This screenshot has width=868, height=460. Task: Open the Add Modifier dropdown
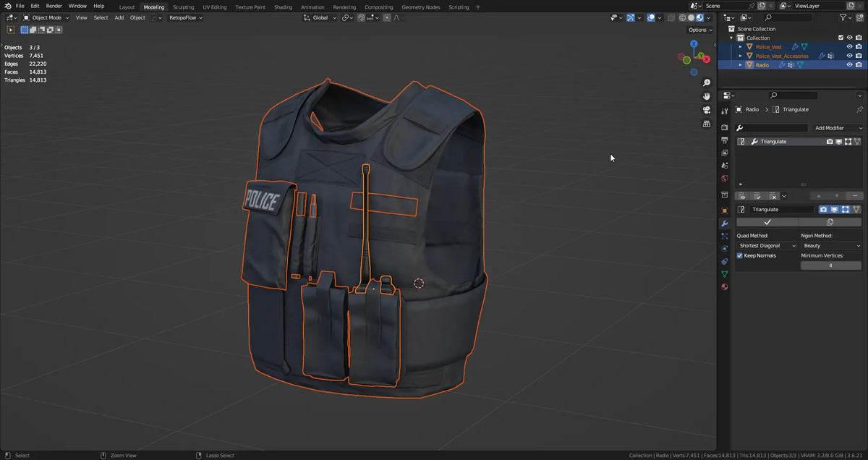837,128
